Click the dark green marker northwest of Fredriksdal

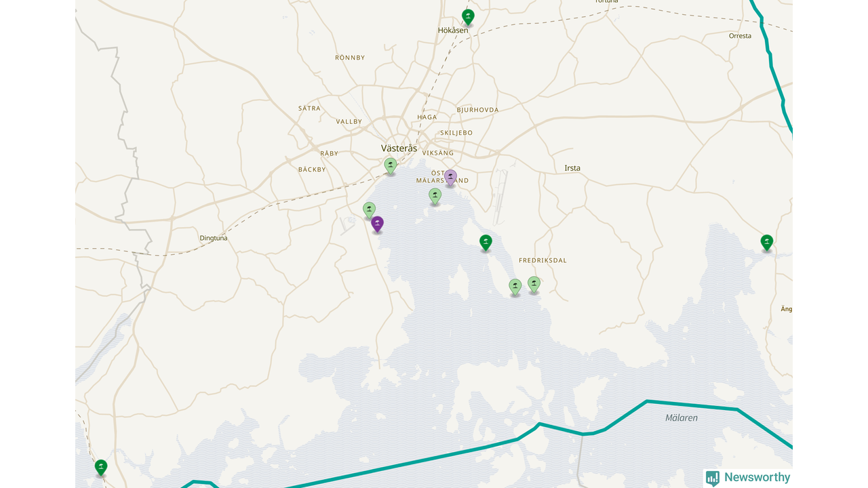click(486, 242)
